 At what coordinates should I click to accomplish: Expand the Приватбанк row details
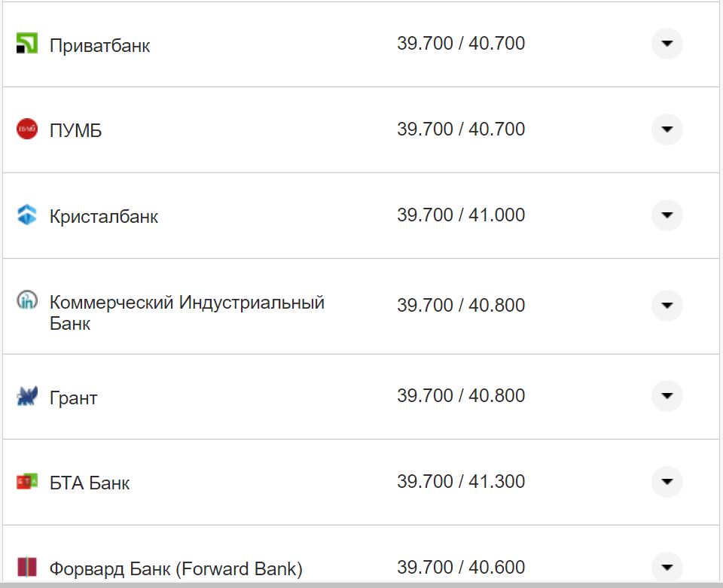(667, 44)
